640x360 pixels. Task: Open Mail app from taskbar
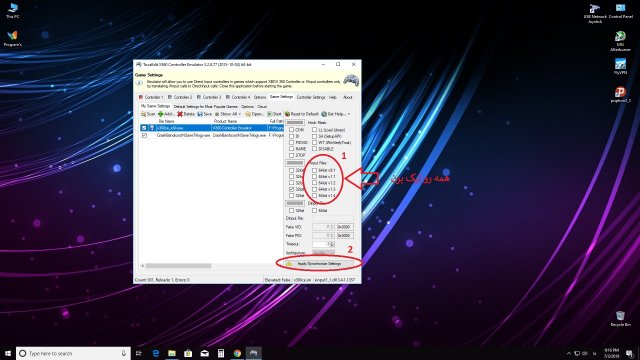[204, 353]
